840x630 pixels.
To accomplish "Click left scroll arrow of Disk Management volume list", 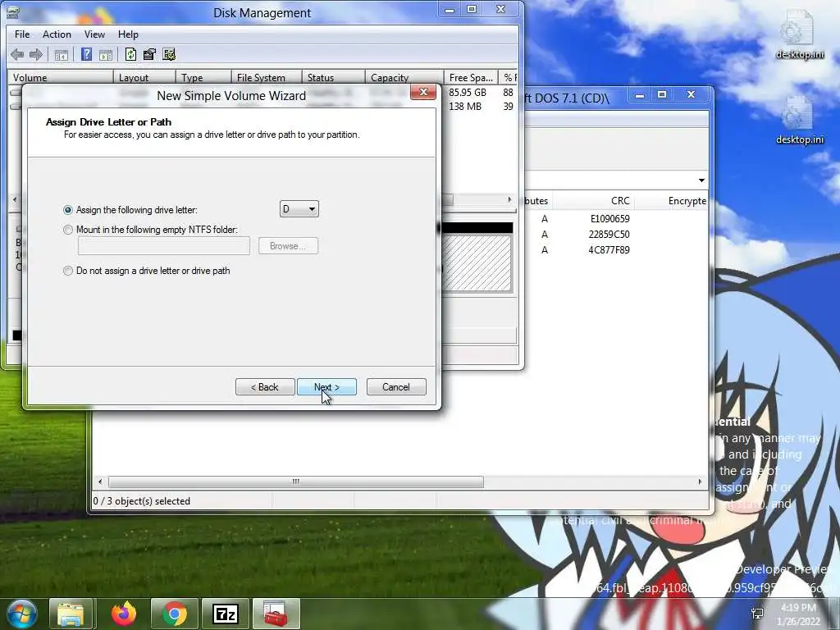I will tap(15, 199).
